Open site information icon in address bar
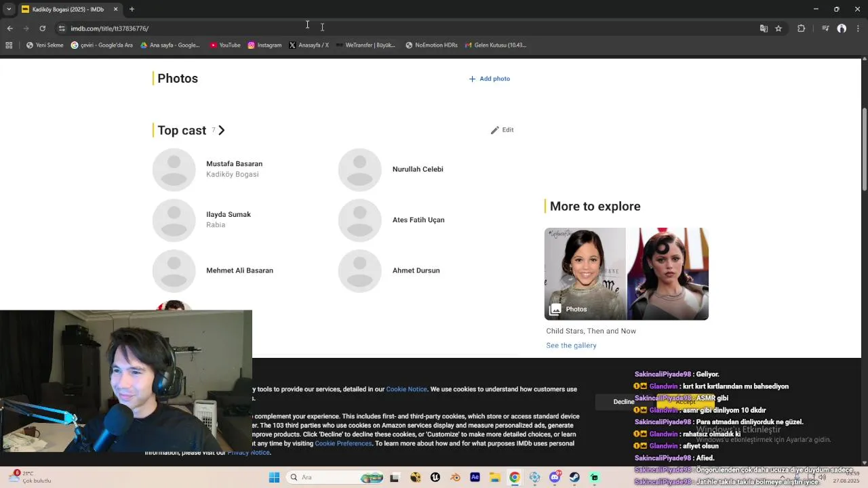Image resolution: width=868 pixels, height=488 pixels. 62,28
